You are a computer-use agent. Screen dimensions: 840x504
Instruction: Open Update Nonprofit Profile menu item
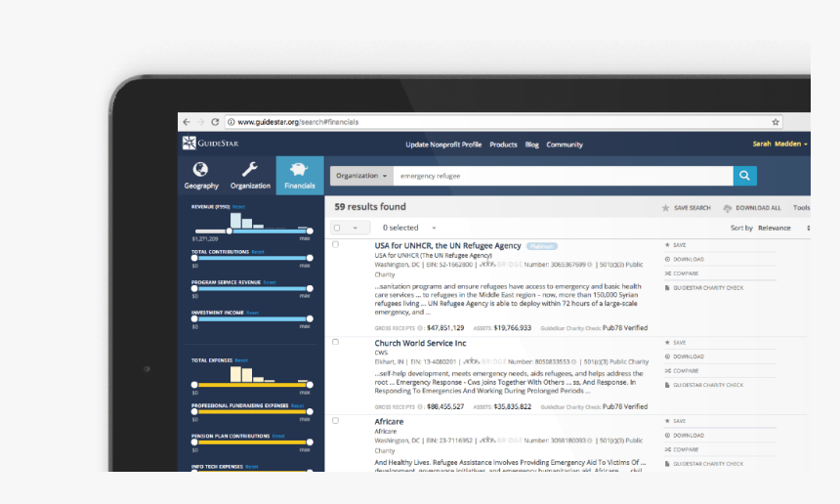coord(443,145)
